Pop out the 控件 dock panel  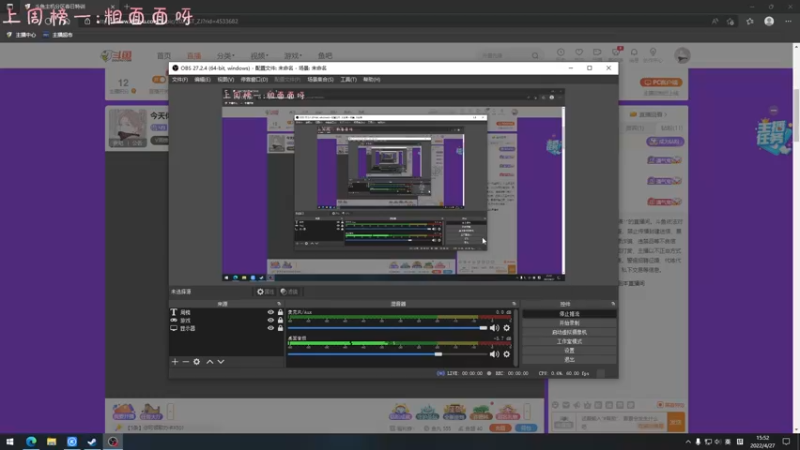pos(613,304)
